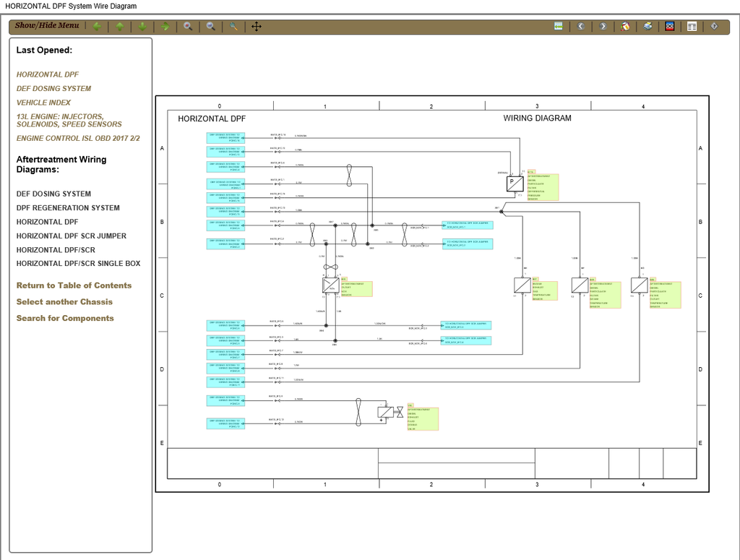Open ENGINE CONTROL ISL OBD 2017 2/2
Screen dimensions: 740x560
(78, 138)
